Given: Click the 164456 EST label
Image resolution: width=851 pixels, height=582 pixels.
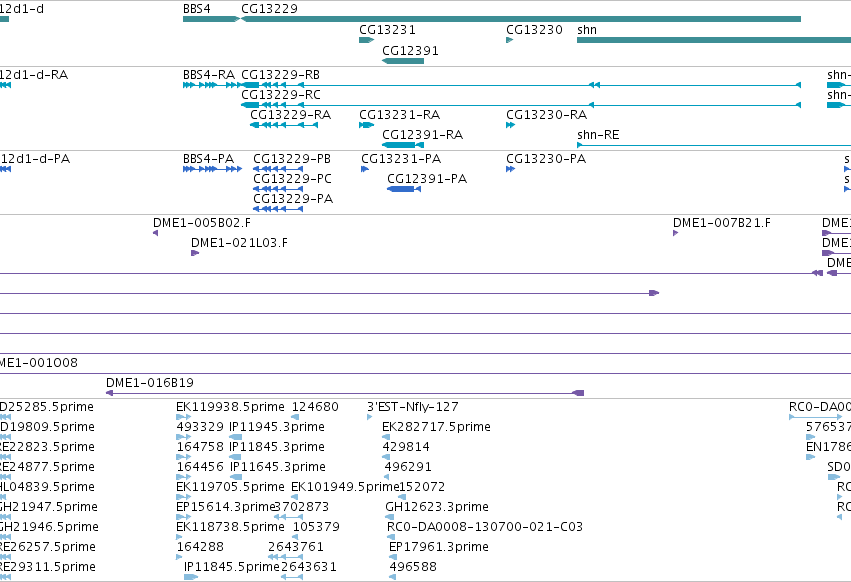Looking at the screenshot, I should [x=200, y=467].
